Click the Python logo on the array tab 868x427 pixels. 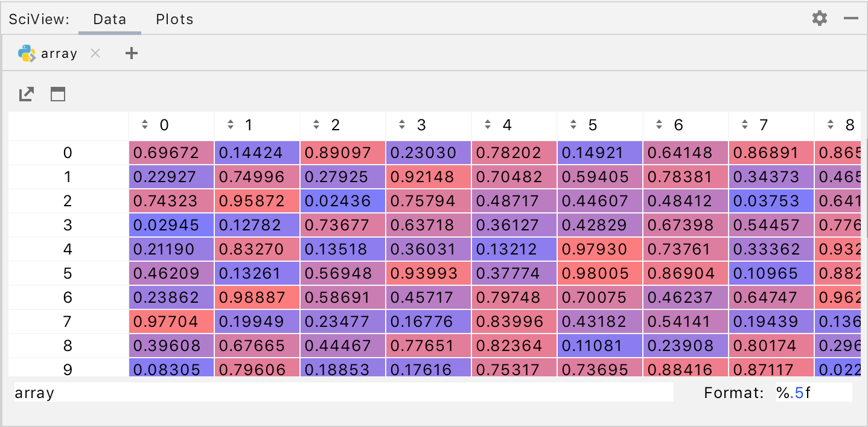click(26, 53)
